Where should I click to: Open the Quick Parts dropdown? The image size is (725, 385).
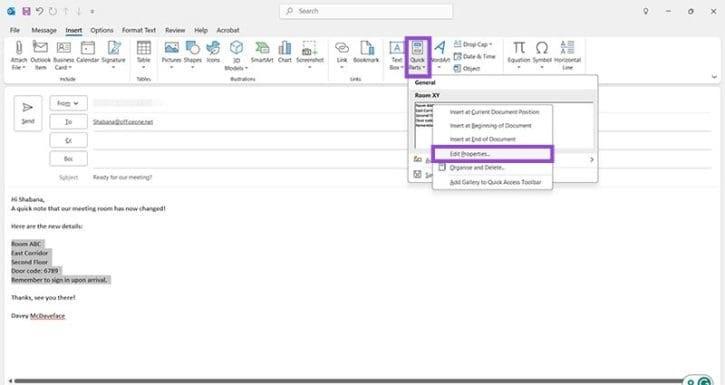(418, 56)
